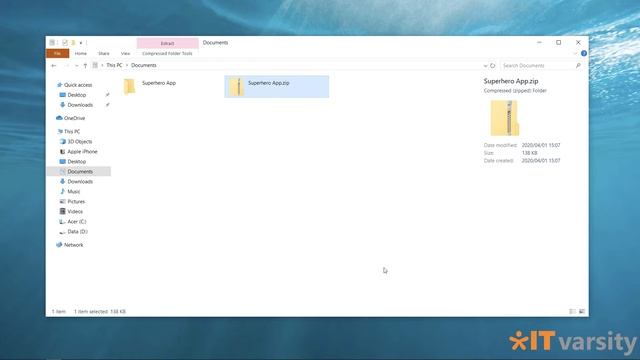
Task: Click the Date modified value in details pane
Action: [541, 145]
